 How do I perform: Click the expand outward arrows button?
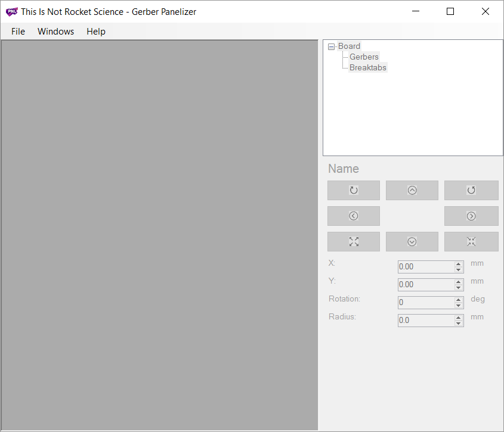tap(353, 241)
